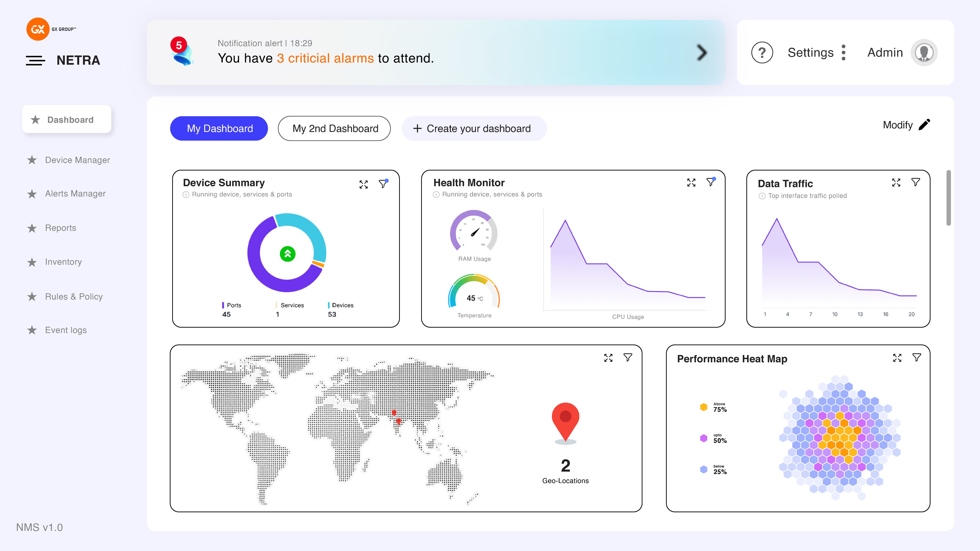Go to Reports in the sidebar
This screenshot has width=980, height=551.
pos(52,228)
